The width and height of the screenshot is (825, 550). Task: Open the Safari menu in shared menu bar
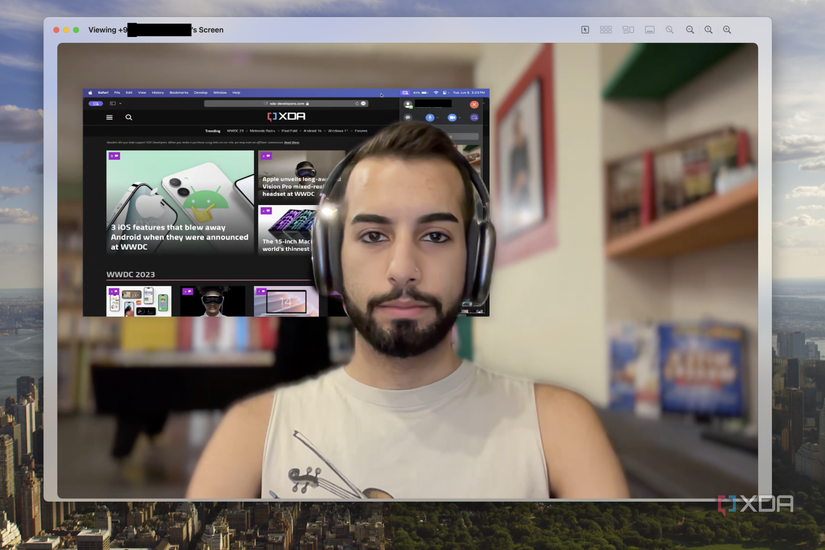tap(103, 93)
